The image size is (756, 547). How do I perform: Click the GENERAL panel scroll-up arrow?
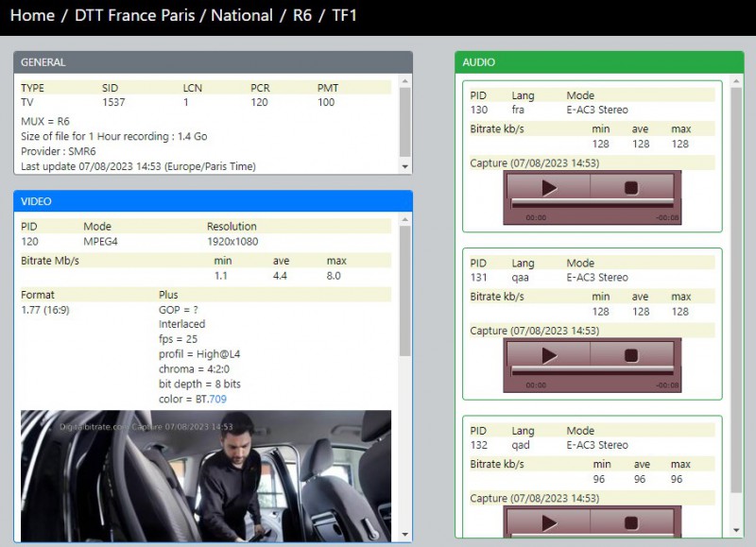click(x=405, y=81)
